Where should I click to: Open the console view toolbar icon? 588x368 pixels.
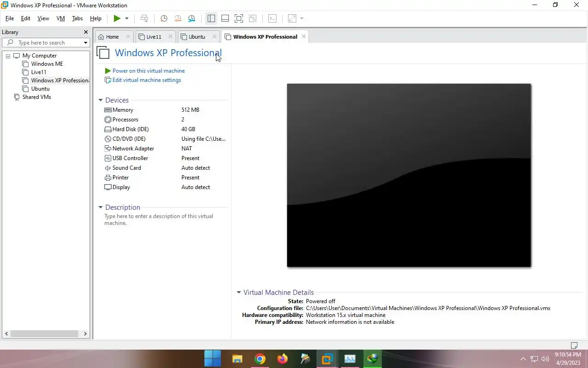click(272, 18)
